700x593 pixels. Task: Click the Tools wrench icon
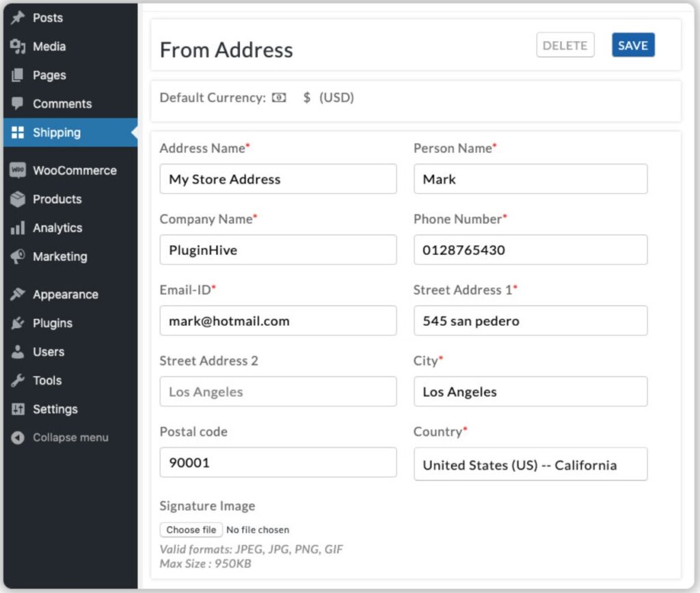[17, 380]
